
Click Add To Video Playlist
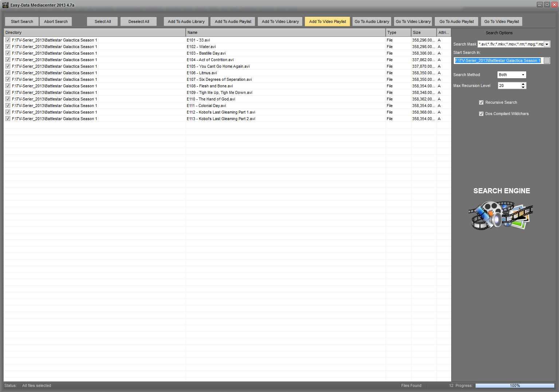(x=327, y=21)
